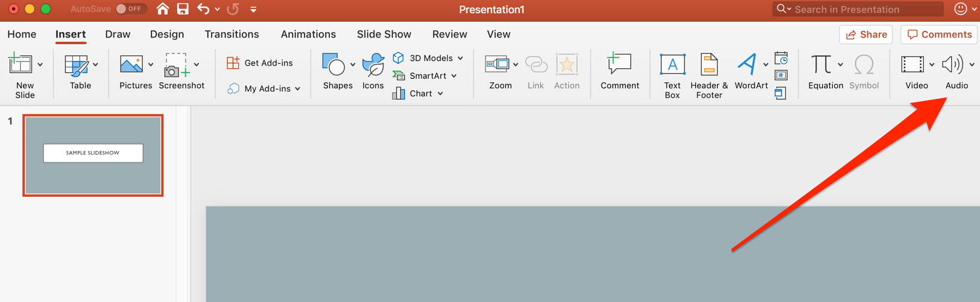The image size is (980, 302).
Task: Switch to the Home tab
Action: [x=22, y=34]
